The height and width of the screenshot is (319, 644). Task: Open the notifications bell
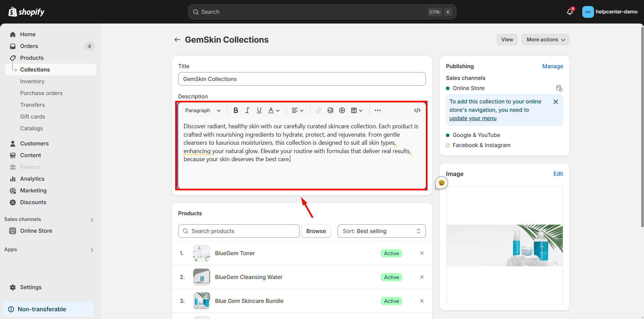pyautogui.click(x=569, y=12)
